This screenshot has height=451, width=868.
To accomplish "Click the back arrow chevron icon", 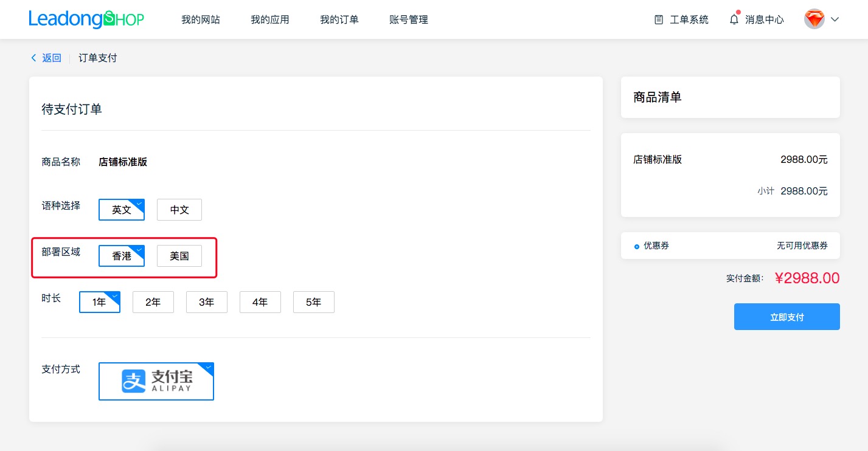I will [x=33, y=58].
